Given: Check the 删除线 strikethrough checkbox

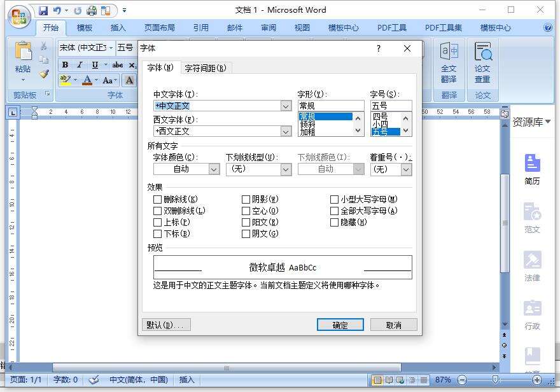Looking at the screenshot, I should (x=158, y=199).
